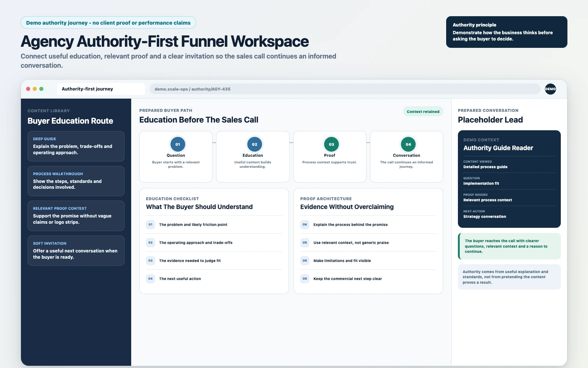Click the Proof Needed 'Relevant process context' value
The image size is (588, 368).
click(x=487, y=200)
